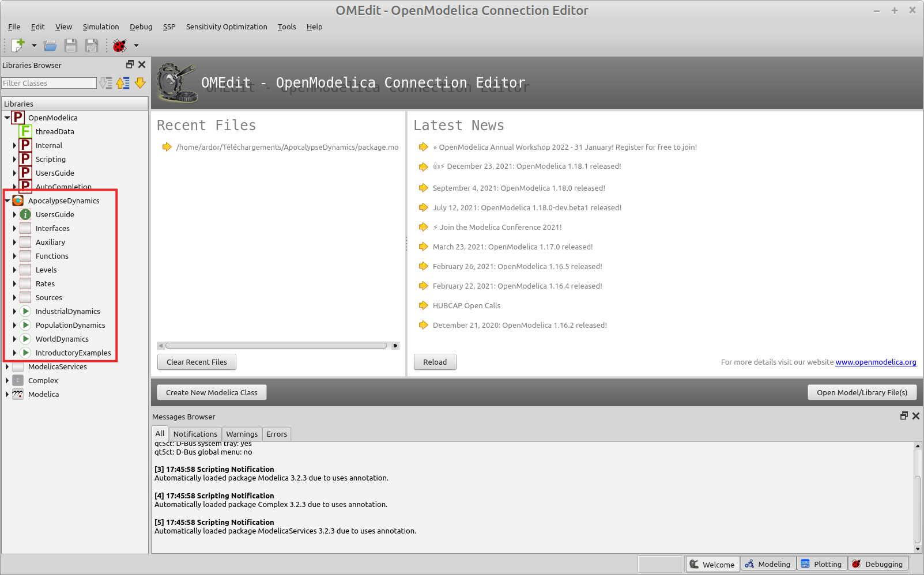Click the Open Model file toolbar icon
This screenshot has height=575, width=924.
click(51, 46)
